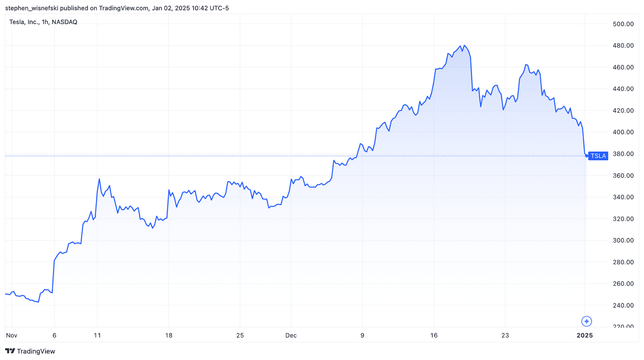This screenshot has height=360, width=644.
Task: Click the 480.00 price axis label
Action: (x=623, y=46)
